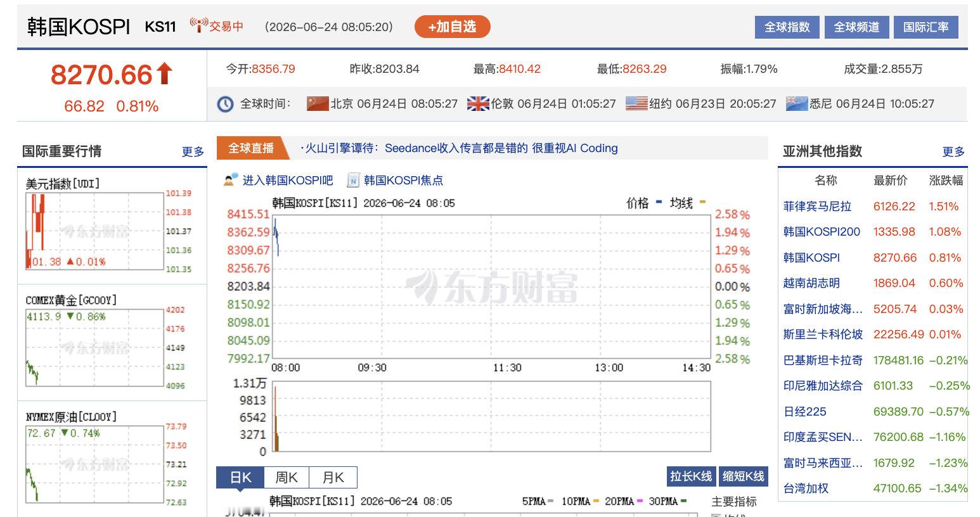Click the 价格 blue legend marker
This screenshot has height=517, width=980.
659,203
